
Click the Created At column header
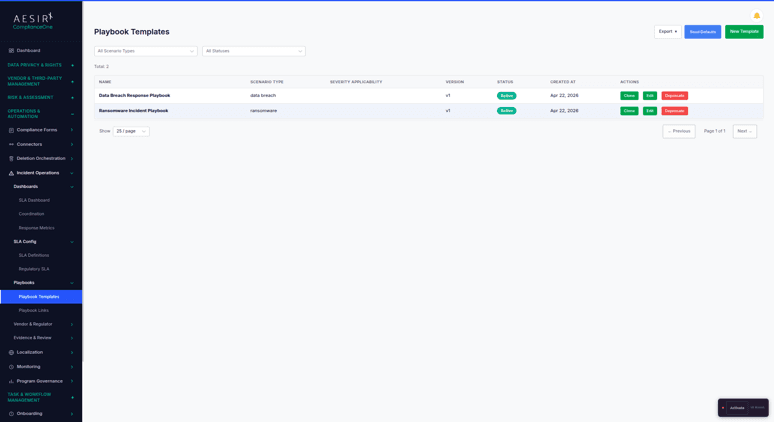(x=563, y=82)
